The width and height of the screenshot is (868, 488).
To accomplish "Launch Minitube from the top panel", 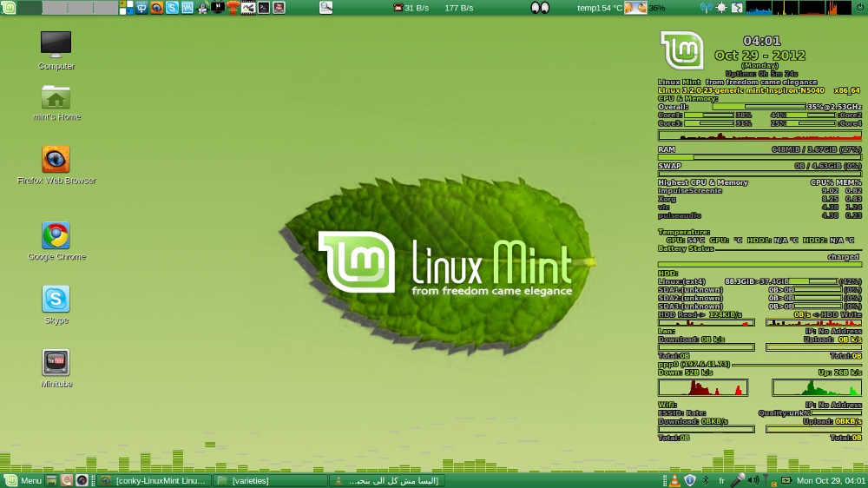I will tap(279, 8).
